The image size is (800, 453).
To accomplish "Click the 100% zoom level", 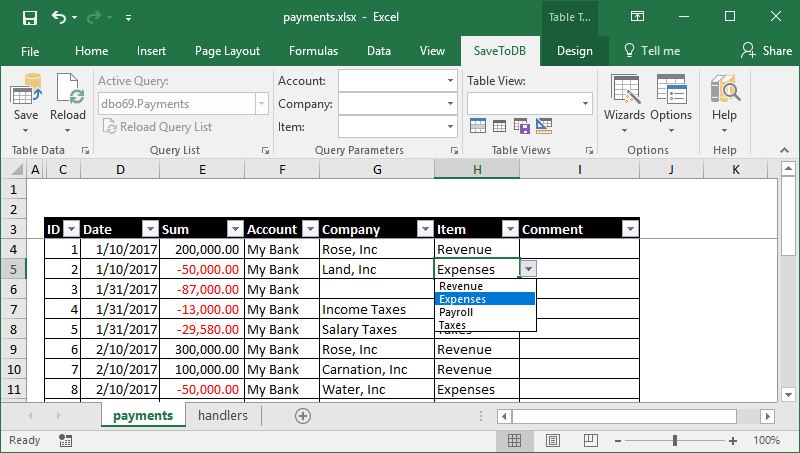I will 766,440.
